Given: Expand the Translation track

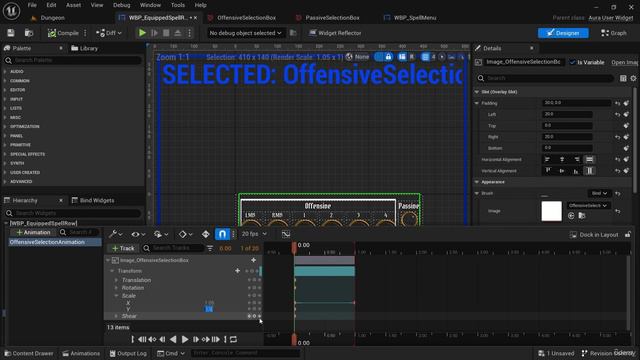Looking at the screenshot, I should tap(116, 280).
